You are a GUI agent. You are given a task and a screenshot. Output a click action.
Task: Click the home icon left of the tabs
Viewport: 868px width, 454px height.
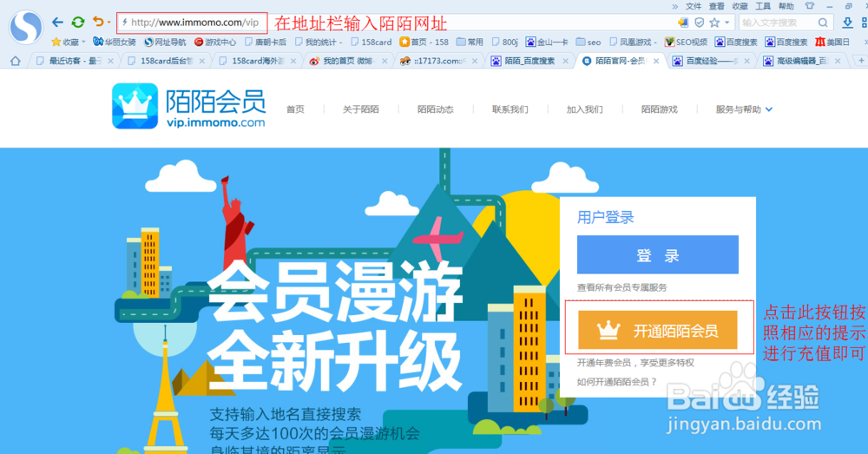[16, 61]
